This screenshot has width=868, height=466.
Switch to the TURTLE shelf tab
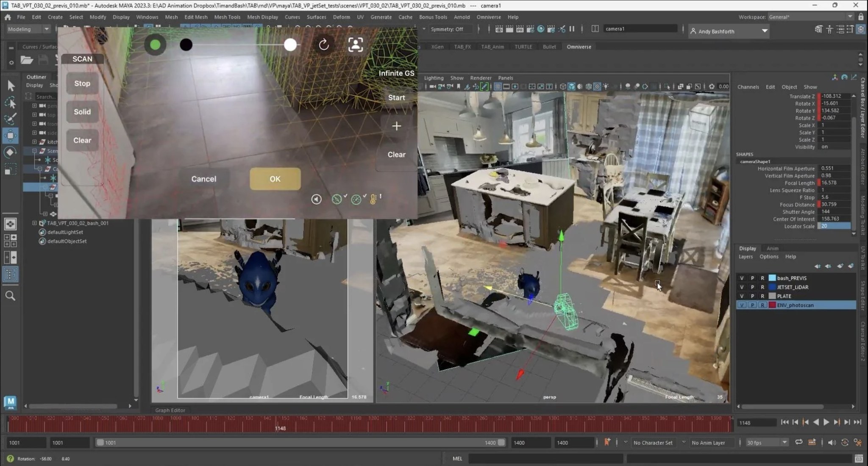523,47
